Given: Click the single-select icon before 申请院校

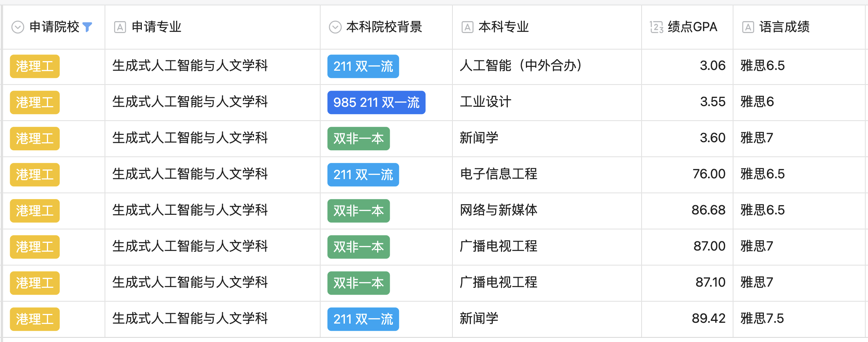Looking at the screenshot, I should 18,27.
